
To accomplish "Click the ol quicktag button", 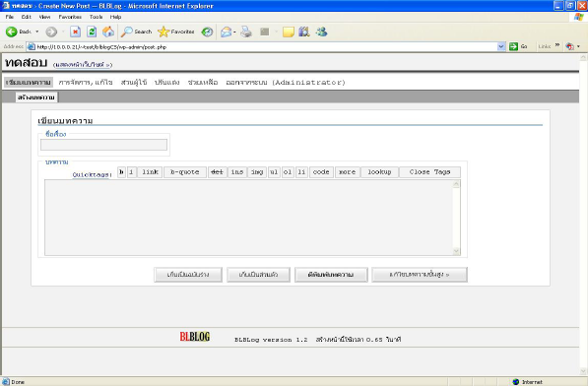I will point(288,172).
